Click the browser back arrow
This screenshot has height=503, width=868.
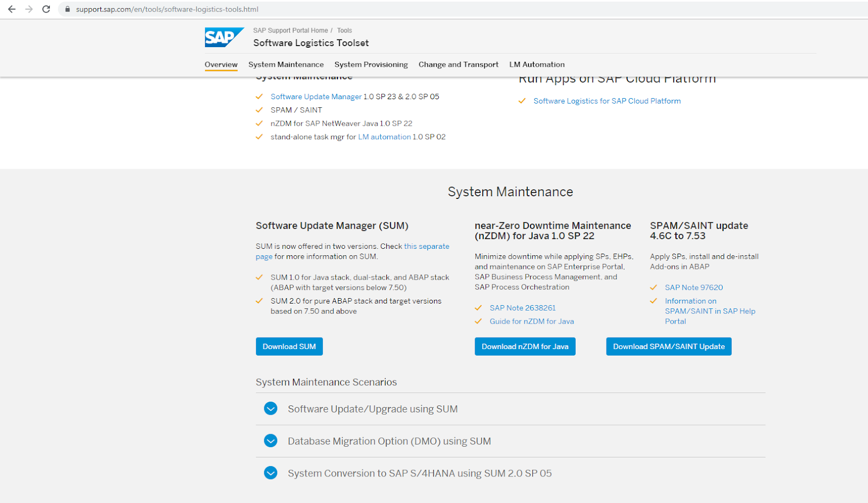(11, 9)
